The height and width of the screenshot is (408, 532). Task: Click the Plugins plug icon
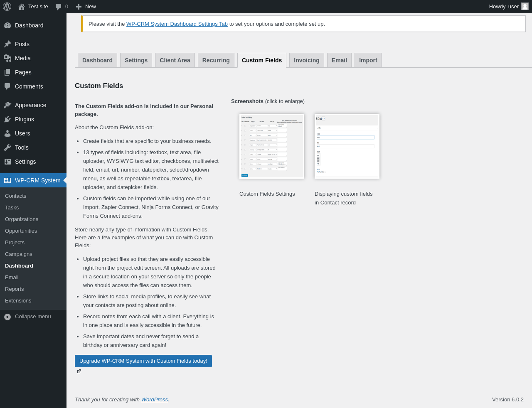click(x=7, y=119)
